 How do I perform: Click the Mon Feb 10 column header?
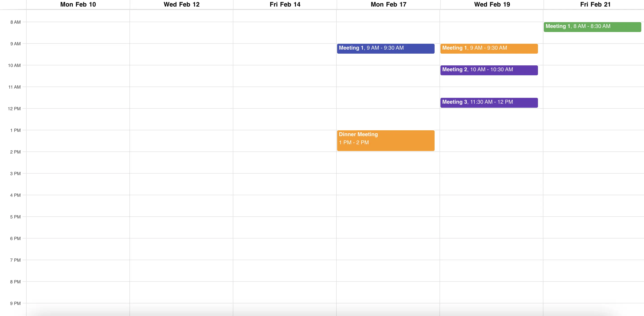[x=78, y=4]
